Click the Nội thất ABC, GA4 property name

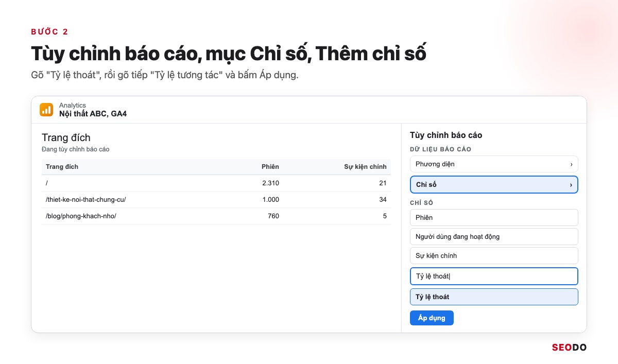pyautogui.click(x=93, y=114)
